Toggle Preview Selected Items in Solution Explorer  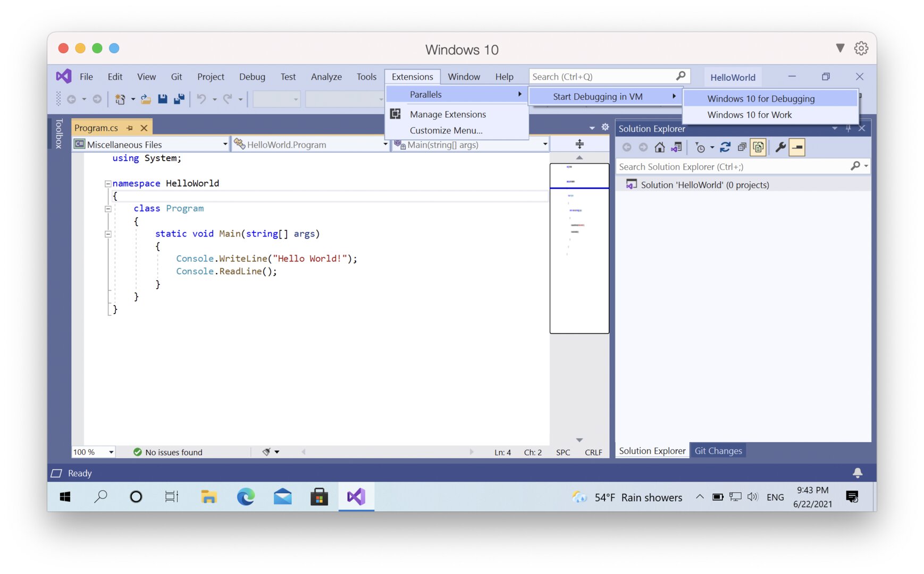point(797,147)
